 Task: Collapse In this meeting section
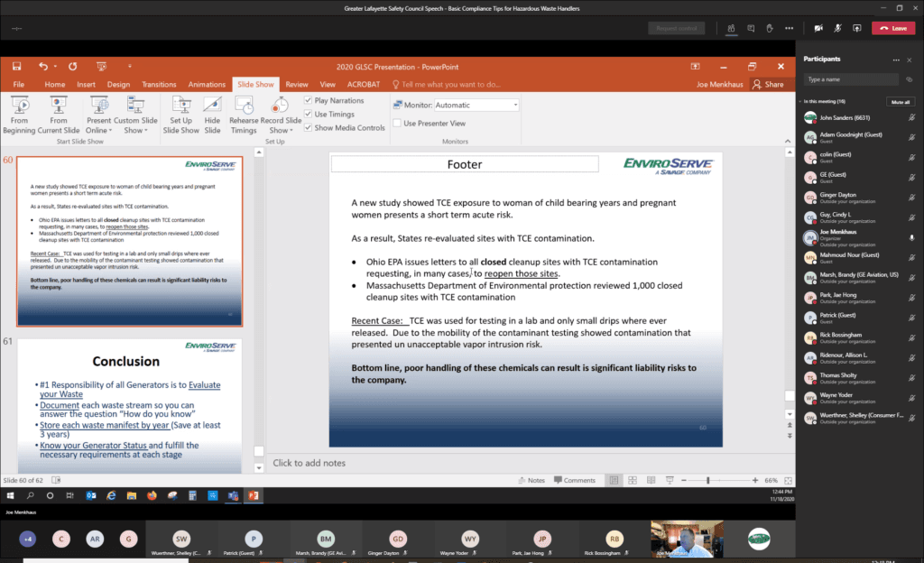click(800, 101)
